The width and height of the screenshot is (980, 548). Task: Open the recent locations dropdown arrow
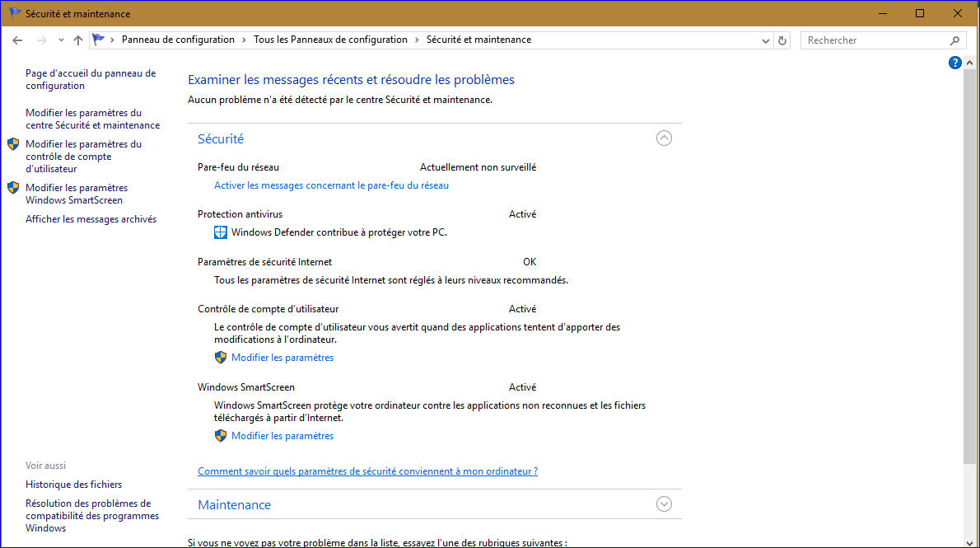coord(61,40)
